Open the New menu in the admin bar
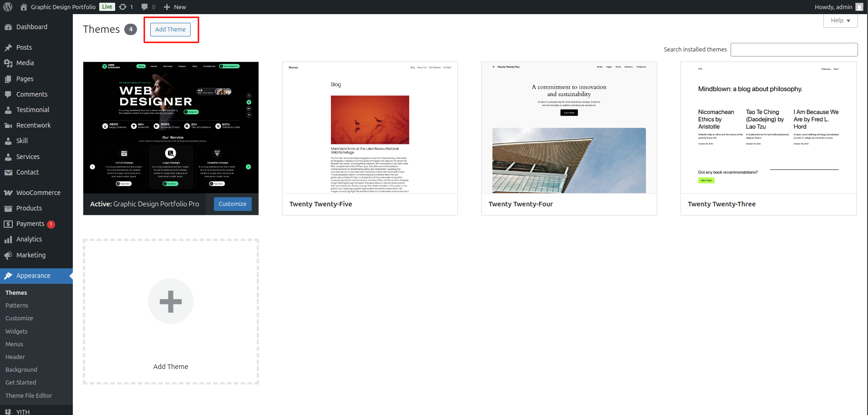Screen dimensions: 868x415 [174, 7]
